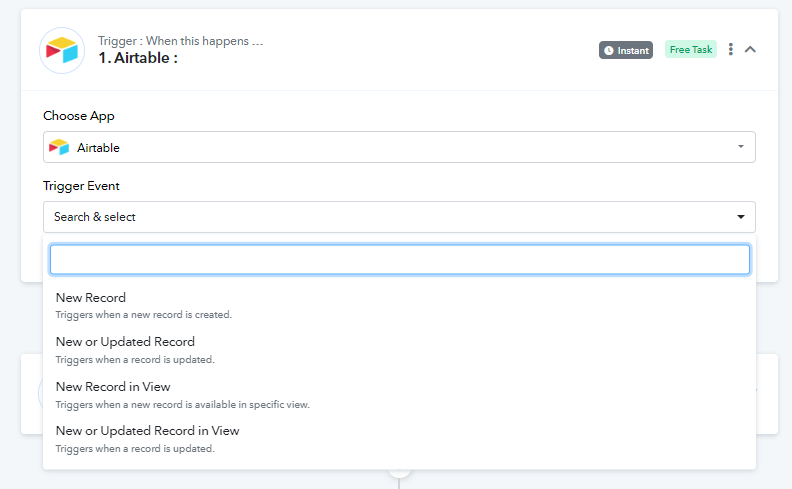Click 'Triggers when a new record is available in specific view.'
Image resolution: width=792 pixels, height=489 pixels.
tap(182, 405)
